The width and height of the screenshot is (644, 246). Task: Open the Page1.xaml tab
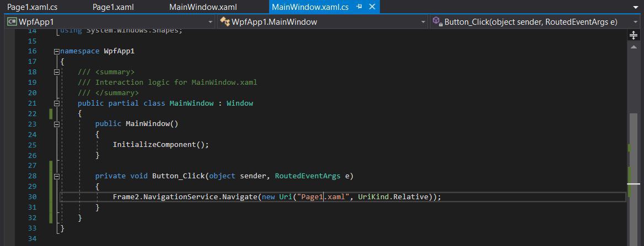click(113, 7)
